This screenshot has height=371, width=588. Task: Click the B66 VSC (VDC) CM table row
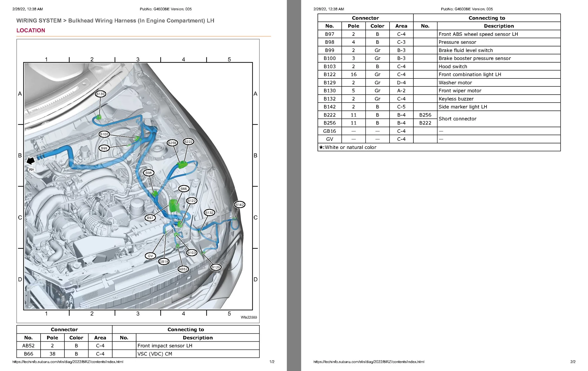click(x=138, y=354)
